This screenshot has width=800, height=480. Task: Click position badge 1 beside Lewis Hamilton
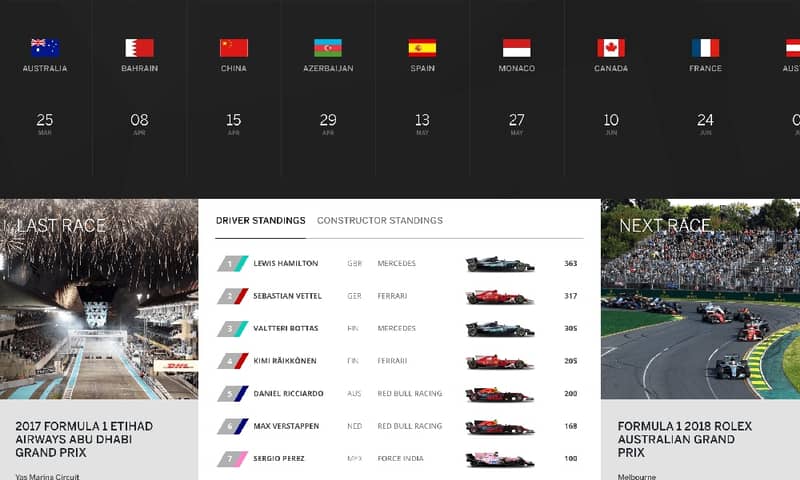point(233,264)
